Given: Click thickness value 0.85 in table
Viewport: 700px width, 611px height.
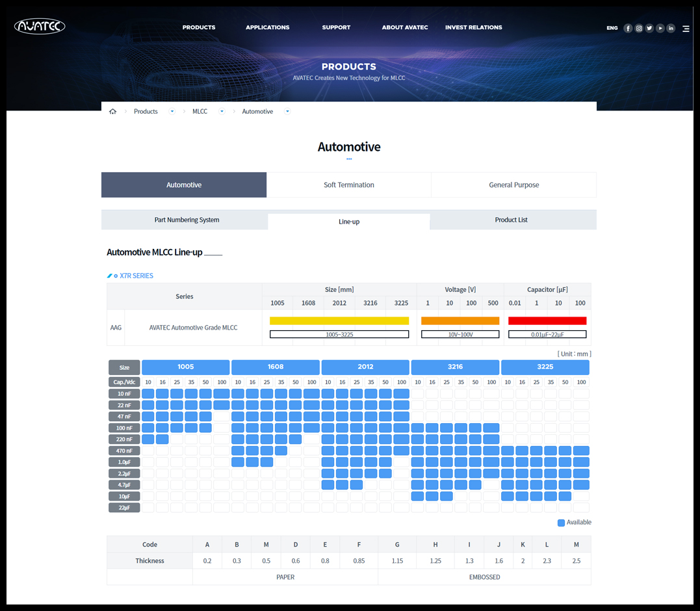Looking at the screenshot, I should click(359, 561).
